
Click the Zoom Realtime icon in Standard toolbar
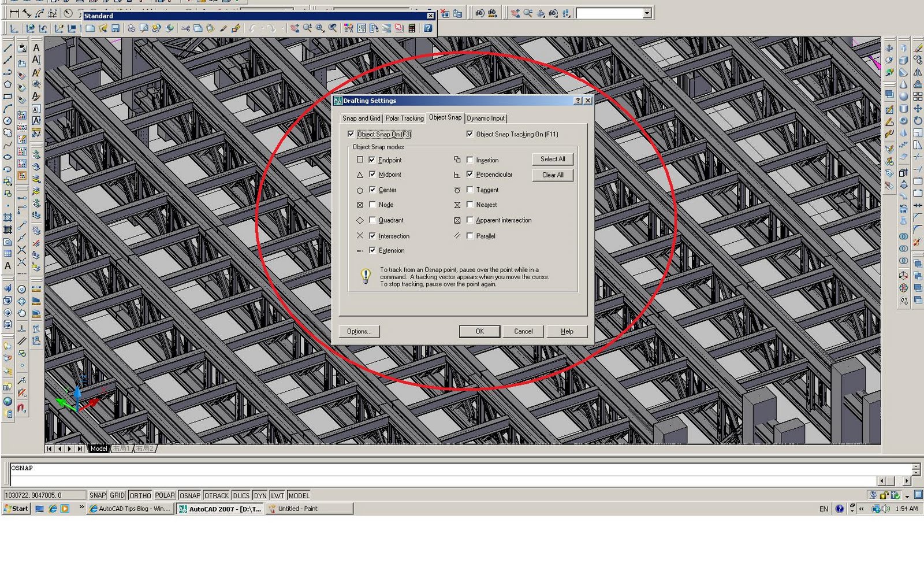(307, 28)
